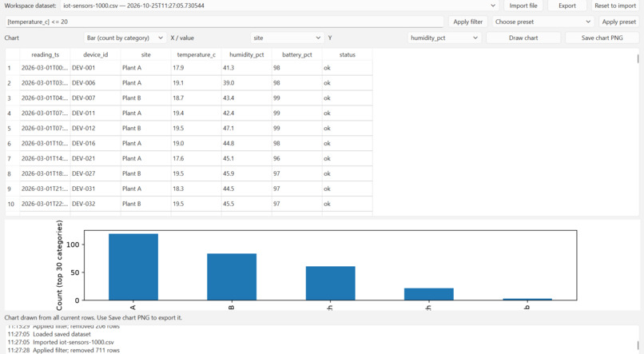Select temperature cell 17.6
The height and width of the screenshot is (354, 644).
(196, 158)
